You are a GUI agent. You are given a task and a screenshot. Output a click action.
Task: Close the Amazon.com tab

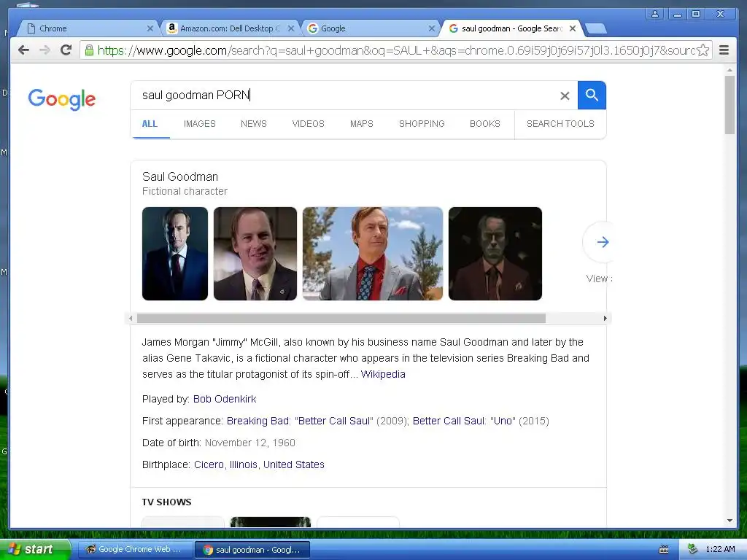click(290, 28)
